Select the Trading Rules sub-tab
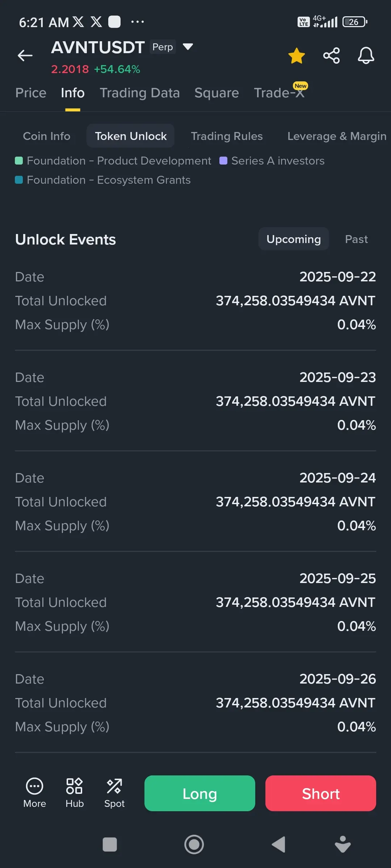 pyautogui.click(x=227, y=136)
